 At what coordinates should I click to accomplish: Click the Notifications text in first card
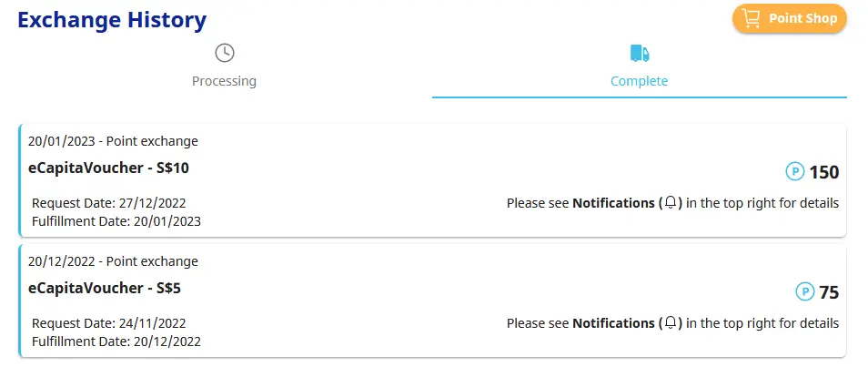point(613,203)
